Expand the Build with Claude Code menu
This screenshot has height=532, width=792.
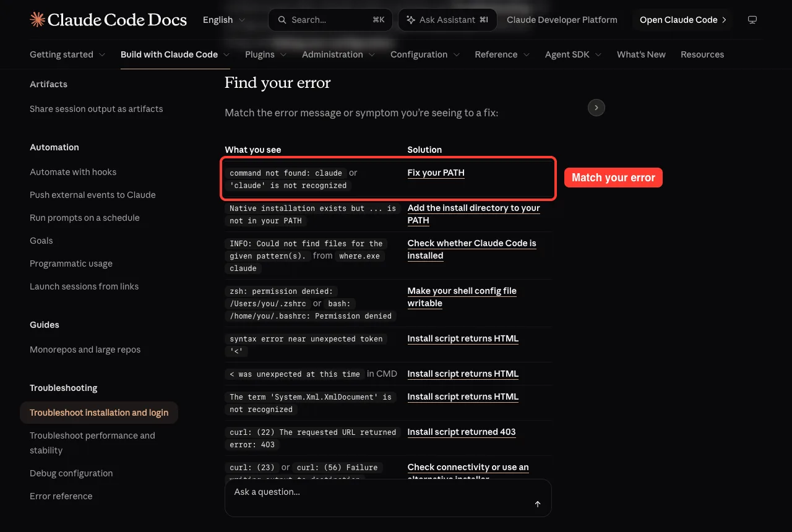point(175,54)
